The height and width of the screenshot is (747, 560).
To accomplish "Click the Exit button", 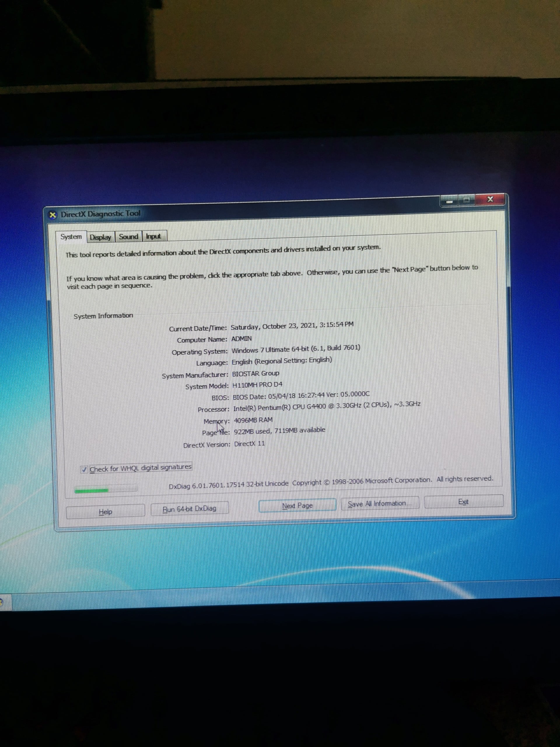I will (463, 502).
